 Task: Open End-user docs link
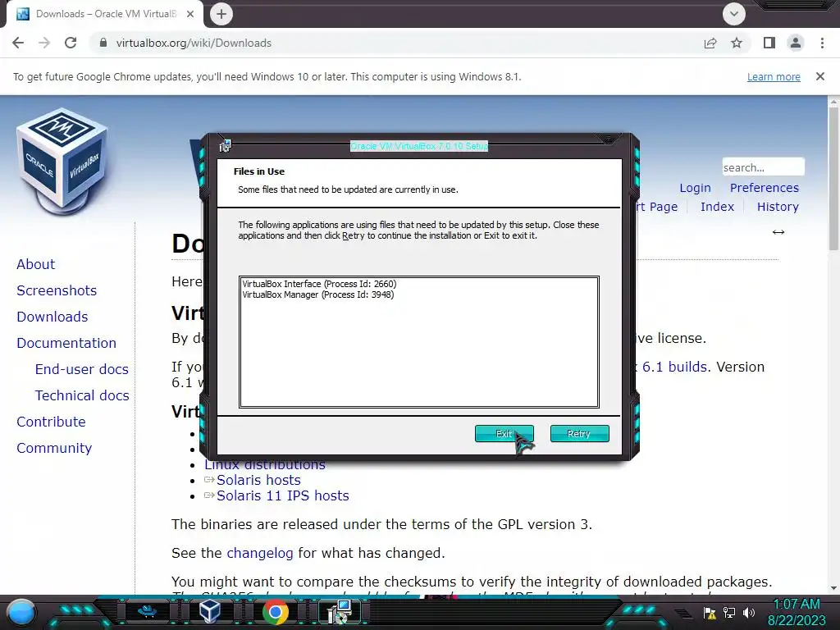pos(82,369)
